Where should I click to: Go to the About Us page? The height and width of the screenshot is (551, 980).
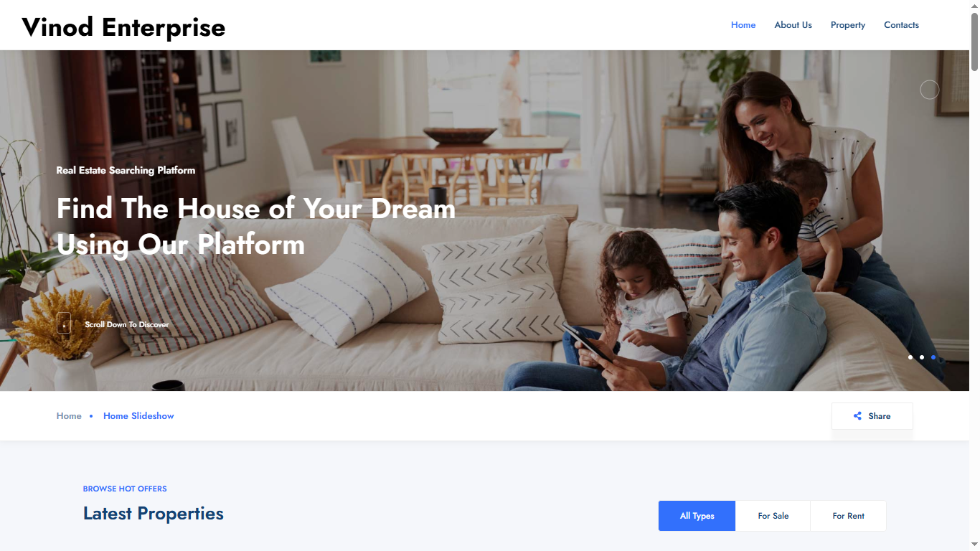point(793,25)
